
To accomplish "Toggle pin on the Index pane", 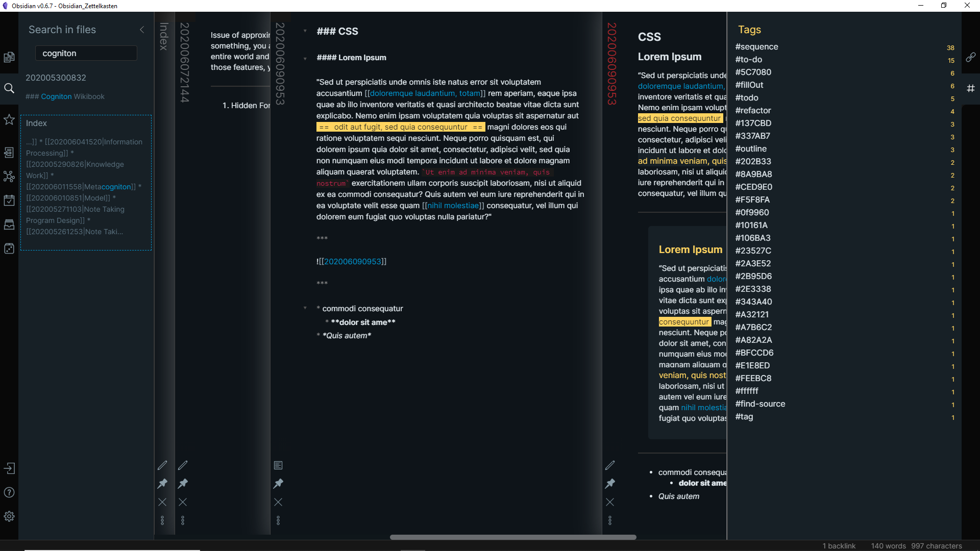I will pyautogui.click(x=162, y=483).
